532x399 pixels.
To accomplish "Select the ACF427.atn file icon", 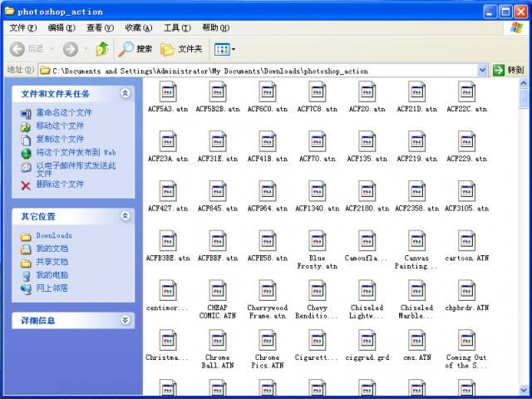I will pos(168,191).
